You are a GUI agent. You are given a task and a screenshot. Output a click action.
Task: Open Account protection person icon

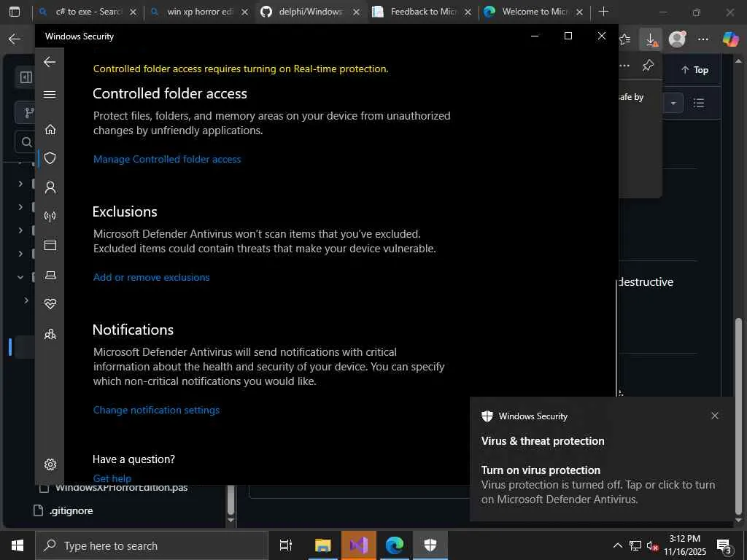[x=50, y=187]
